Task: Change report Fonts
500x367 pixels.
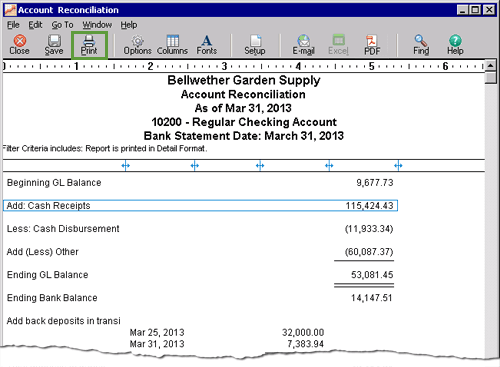Action: click(207, 45)
